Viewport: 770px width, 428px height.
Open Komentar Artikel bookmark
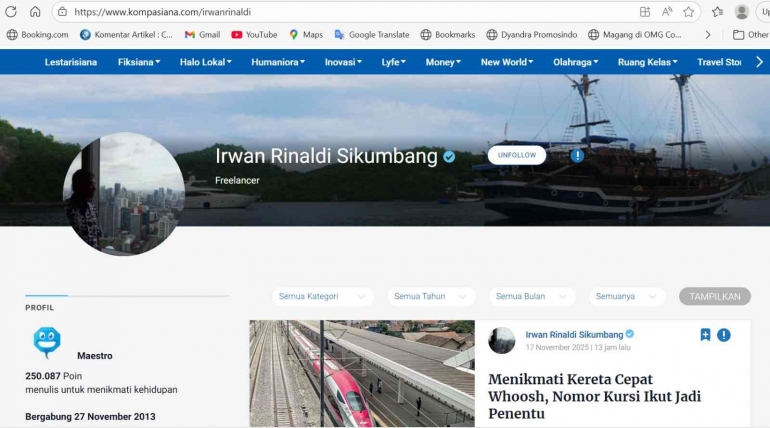(x=126, y=34)
